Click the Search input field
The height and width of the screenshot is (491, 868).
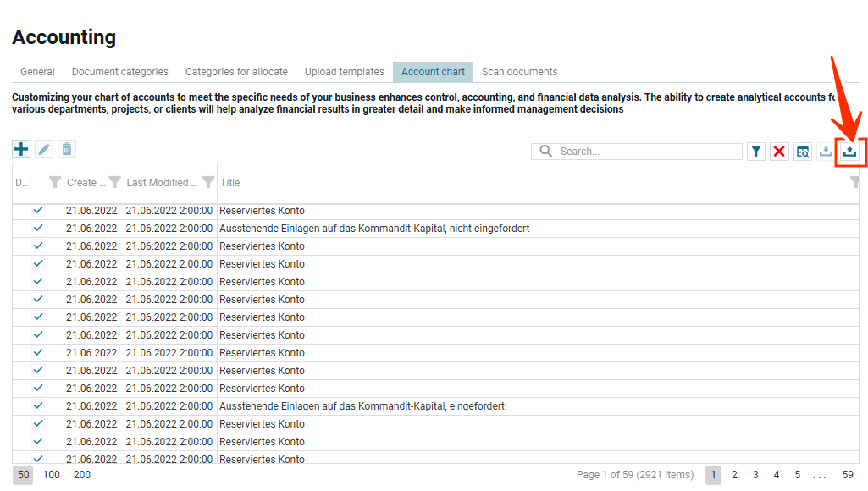[648, 152]
